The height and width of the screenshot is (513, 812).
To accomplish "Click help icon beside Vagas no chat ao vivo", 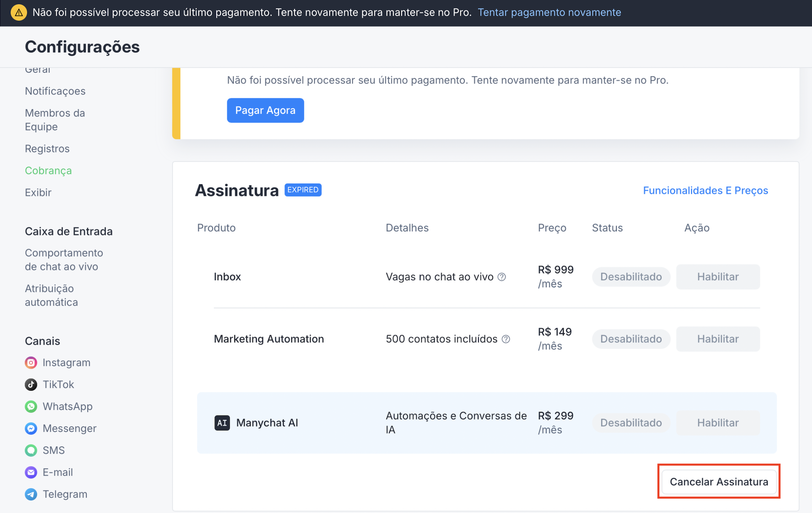I will pos(502,277).
